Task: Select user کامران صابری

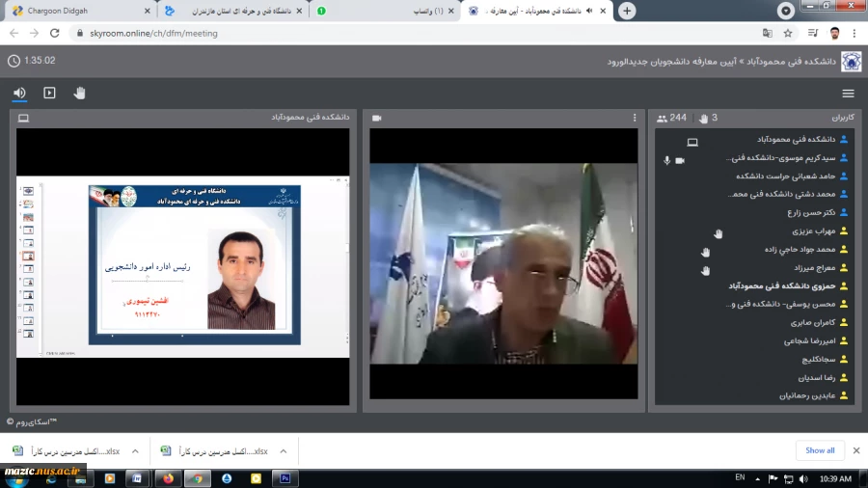Action: [x=813, y=322]
